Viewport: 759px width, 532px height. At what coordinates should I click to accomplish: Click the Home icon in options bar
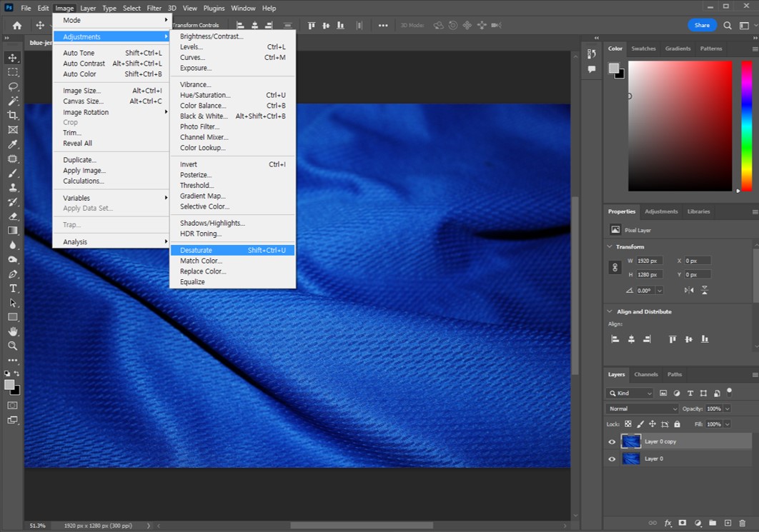17,25
